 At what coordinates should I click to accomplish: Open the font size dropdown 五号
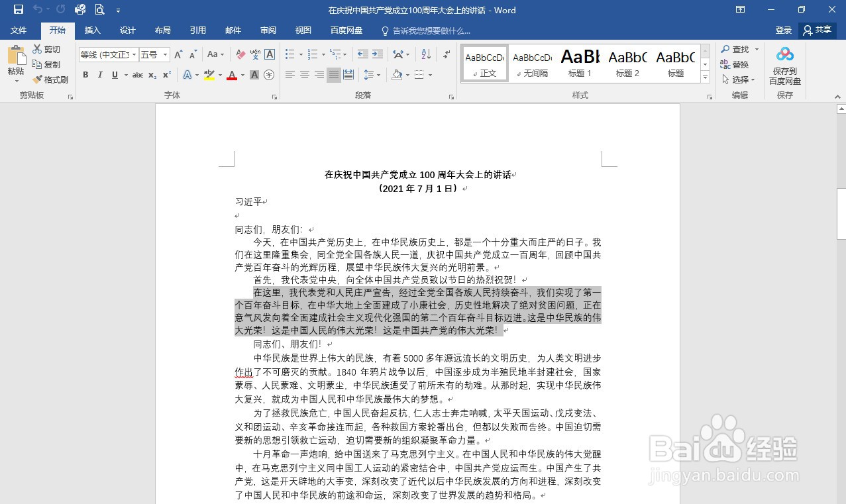click(x=165, y=54)
